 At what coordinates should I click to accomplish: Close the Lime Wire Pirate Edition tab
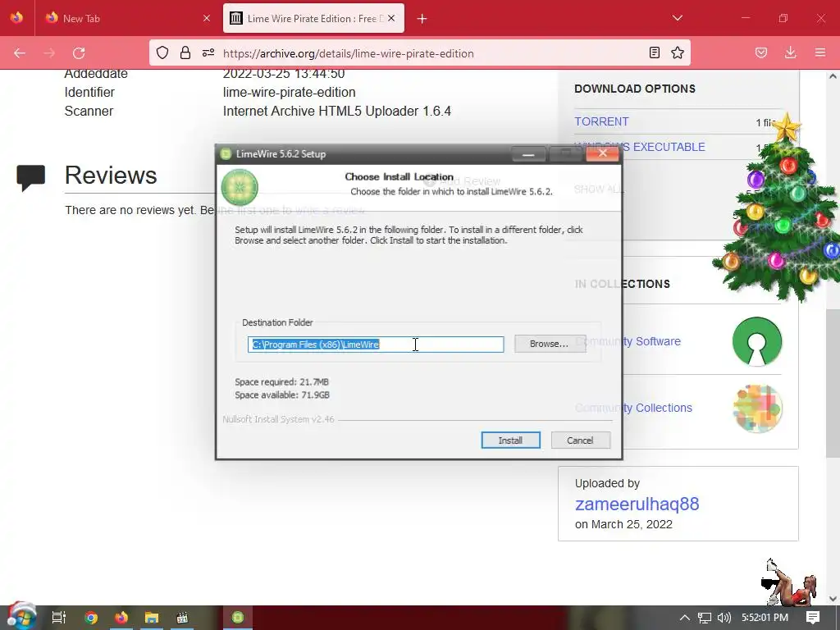click(x=391, y=18)
